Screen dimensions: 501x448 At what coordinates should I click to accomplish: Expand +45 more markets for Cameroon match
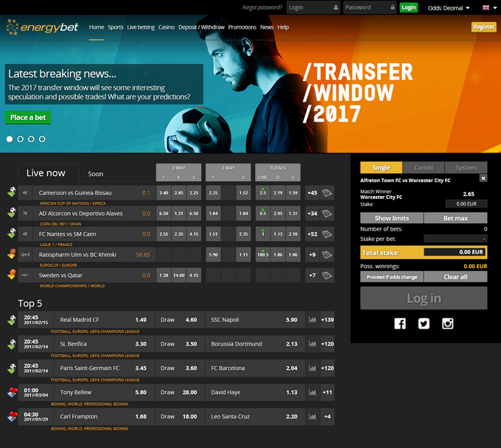pyautogui.click(x=312, y=193)
